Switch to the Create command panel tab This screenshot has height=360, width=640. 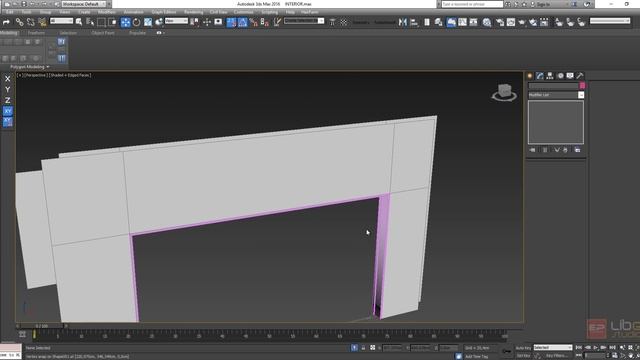pos(530,76)
